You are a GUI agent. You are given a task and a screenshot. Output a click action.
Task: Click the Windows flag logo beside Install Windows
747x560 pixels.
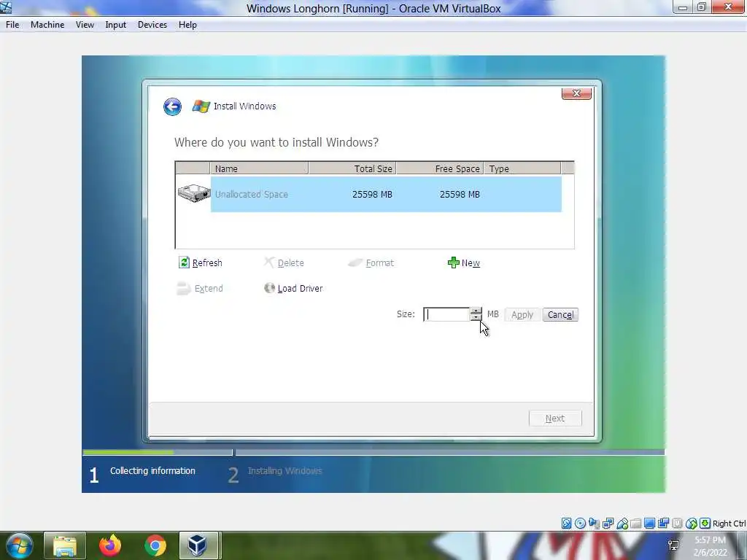click(201, 106)
